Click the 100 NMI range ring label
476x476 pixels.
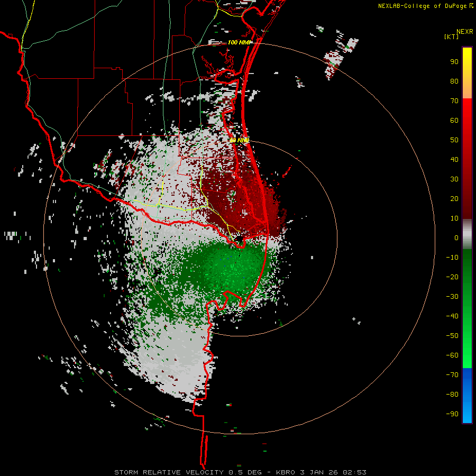239,42
